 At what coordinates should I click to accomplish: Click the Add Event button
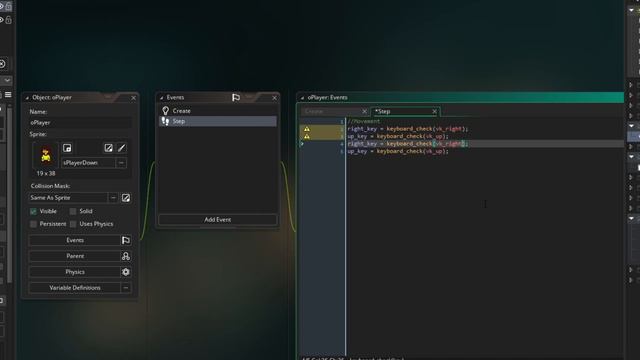coord(218,220)
